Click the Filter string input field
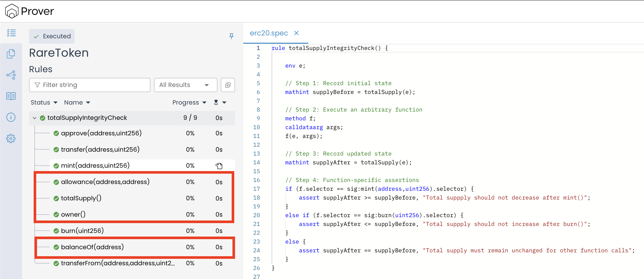Screen dimensions: 644x279 pyautogui.click(x=90, y=85)
